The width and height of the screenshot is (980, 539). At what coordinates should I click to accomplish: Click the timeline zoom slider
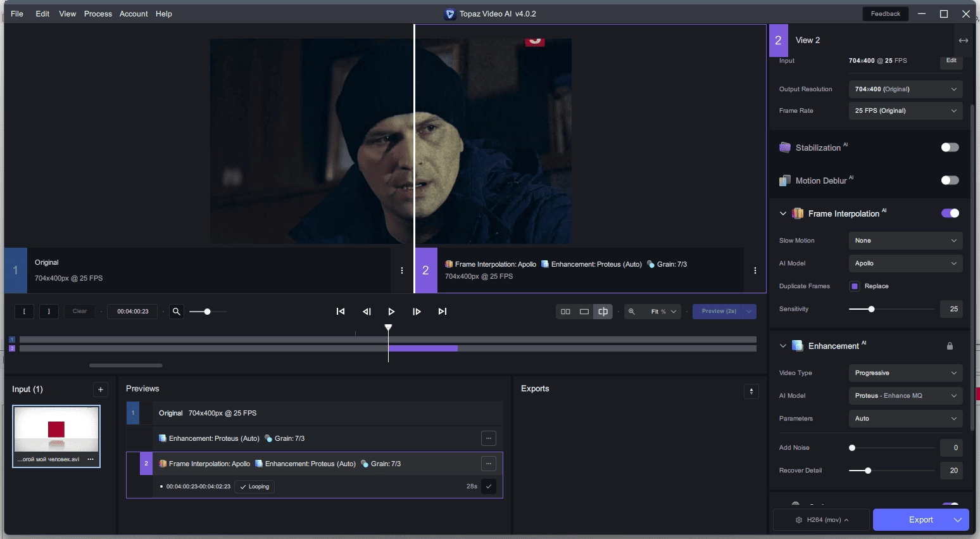pos(208,312)
